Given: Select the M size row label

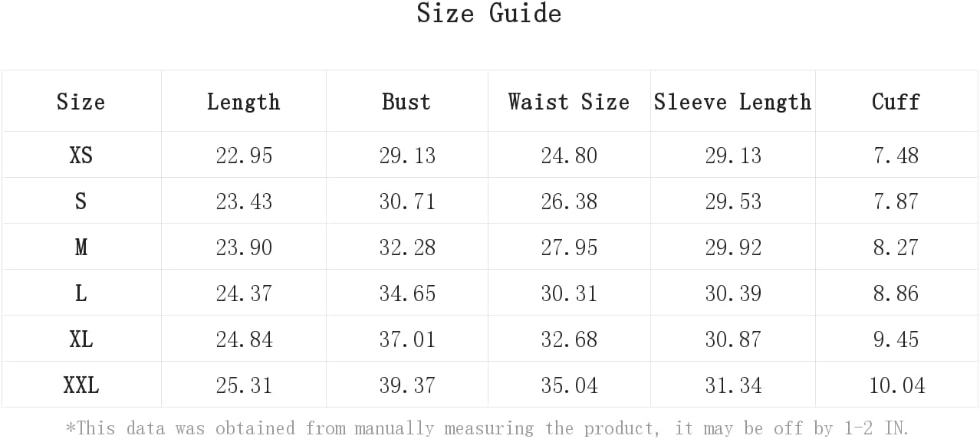Looking at the screenshot, I should 81,247.
